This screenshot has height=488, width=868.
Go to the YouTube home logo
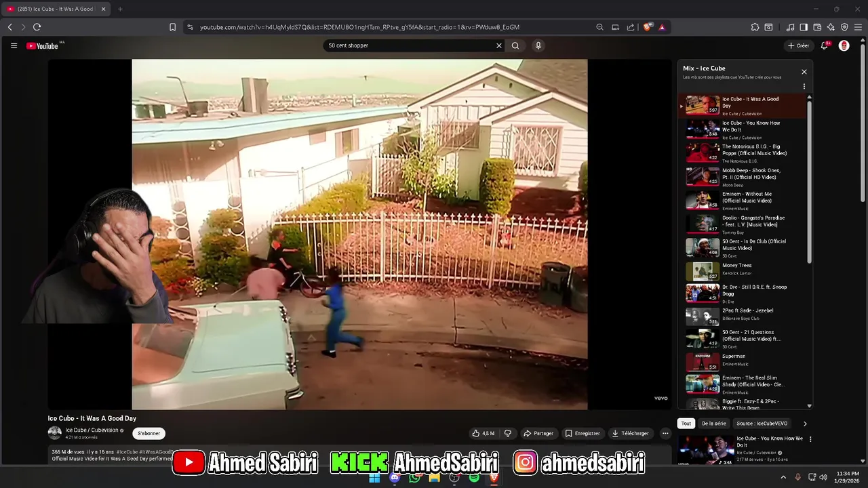[42, 46]
